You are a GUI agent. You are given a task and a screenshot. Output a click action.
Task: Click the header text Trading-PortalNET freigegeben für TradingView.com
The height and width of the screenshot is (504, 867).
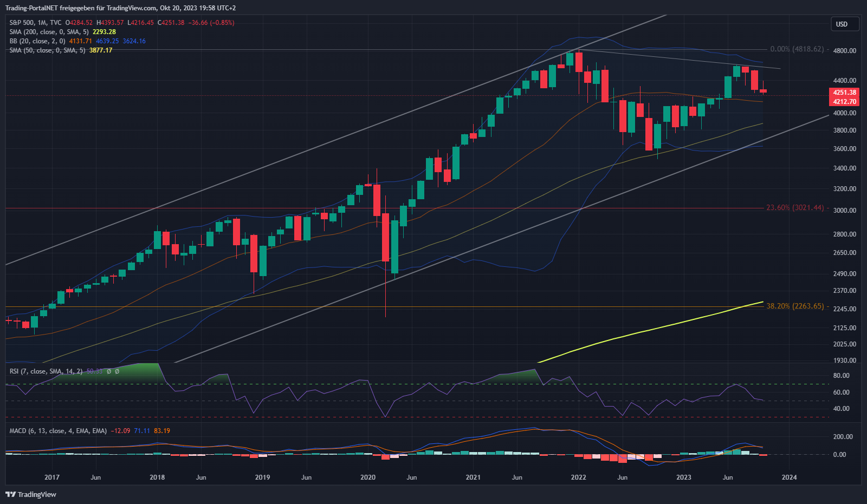(81, 8)
